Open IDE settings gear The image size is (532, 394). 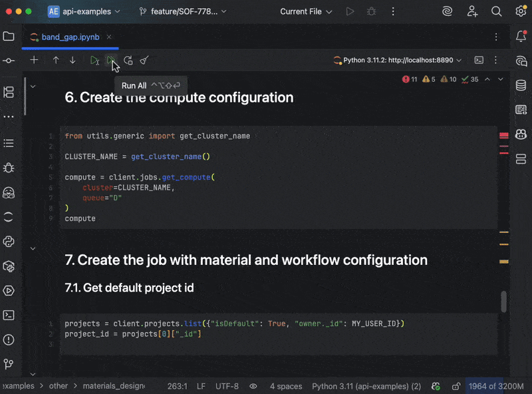pos(521,11)
